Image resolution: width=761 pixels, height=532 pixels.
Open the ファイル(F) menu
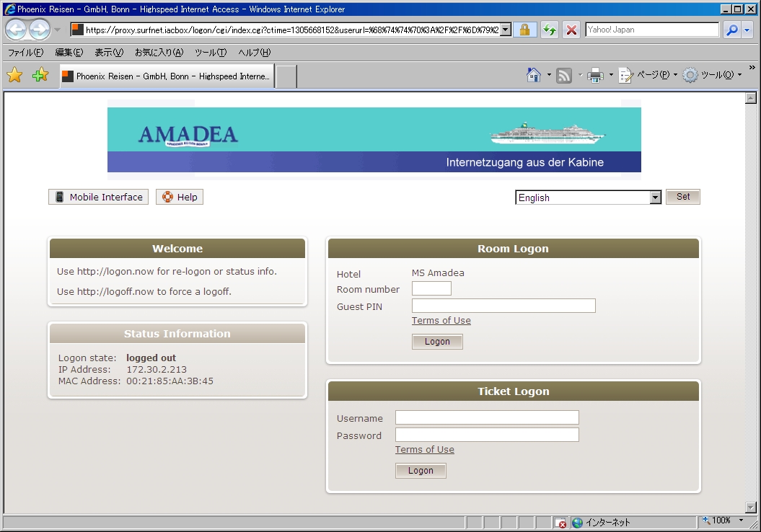coord(25,53)
